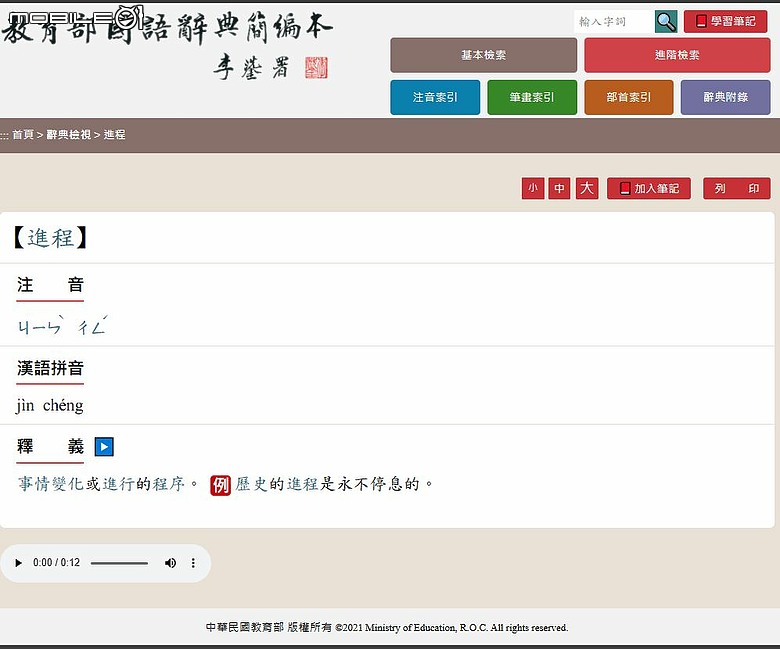Set font size to 大

[587, 188]
